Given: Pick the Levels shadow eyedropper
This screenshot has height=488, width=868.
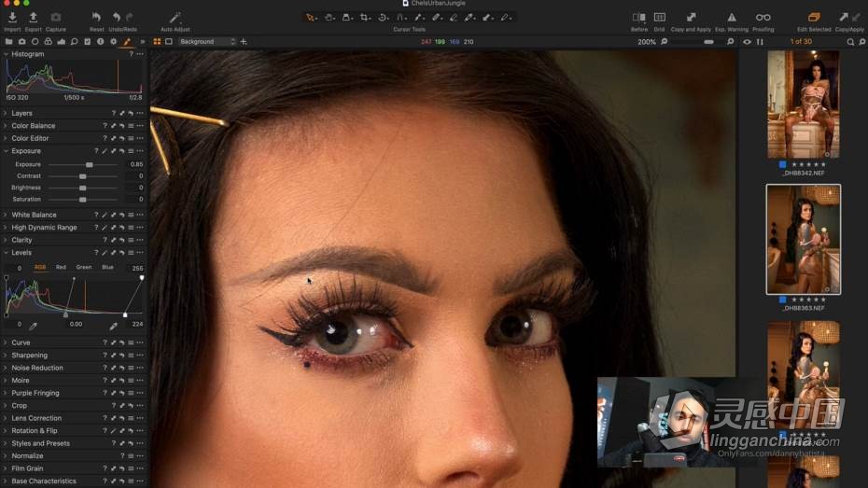Looking at the screenshot, I should point(34,327).
